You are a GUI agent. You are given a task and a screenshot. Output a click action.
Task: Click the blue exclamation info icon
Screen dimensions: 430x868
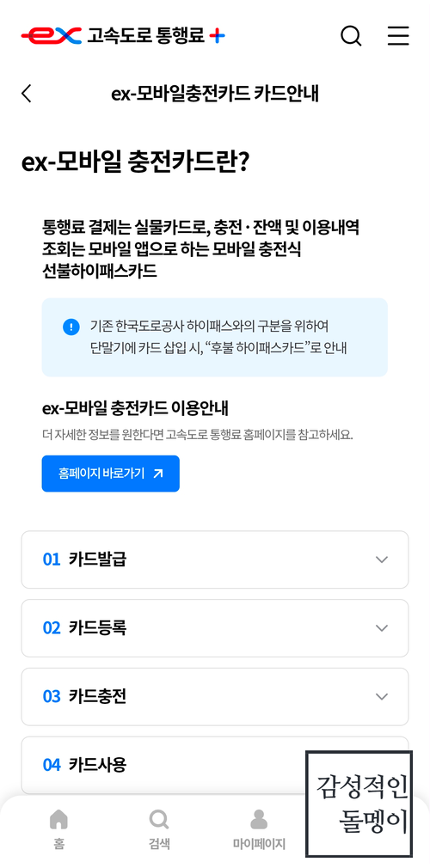[71, 327]
